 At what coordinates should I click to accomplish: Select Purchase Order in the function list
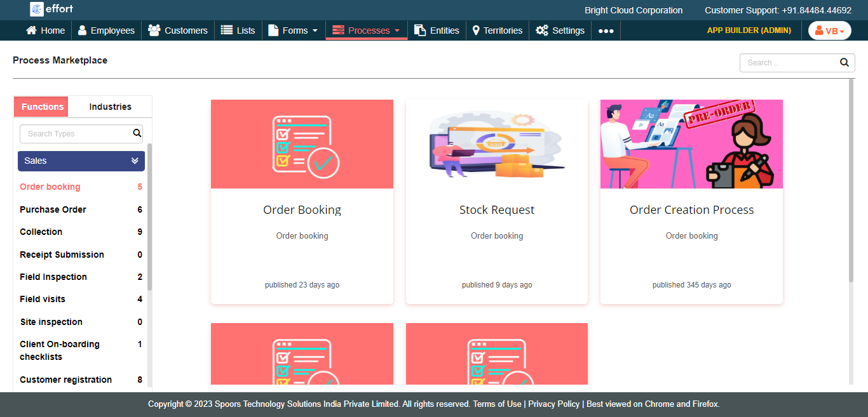(x=53, y=209)
